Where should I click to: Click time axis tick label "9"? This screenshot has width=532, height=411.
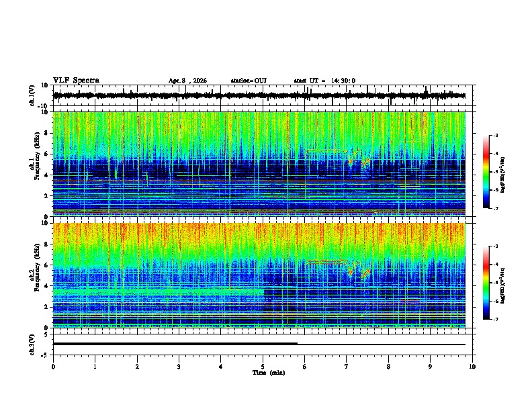(430, 367)
